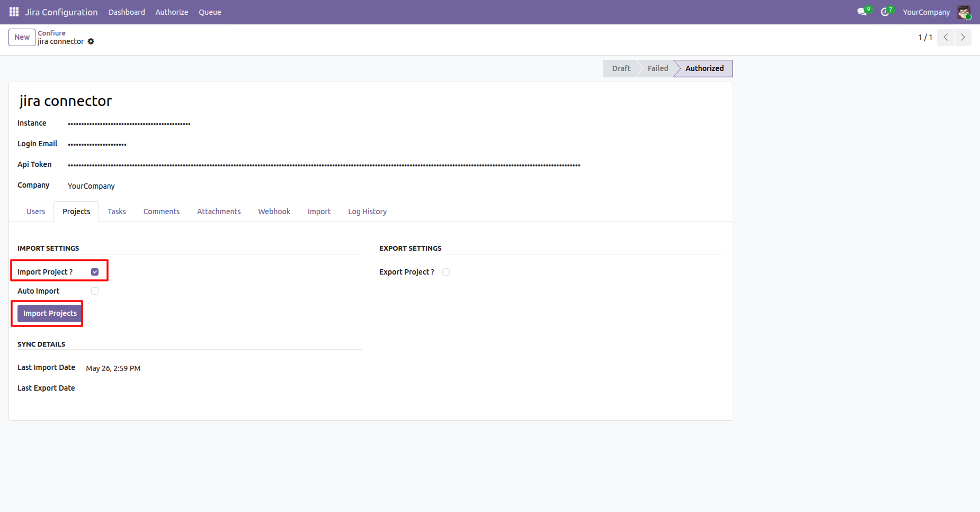The width and height of the screenshot is (980, 512).
Task: View the Log History tab
Action: [367, 211]
